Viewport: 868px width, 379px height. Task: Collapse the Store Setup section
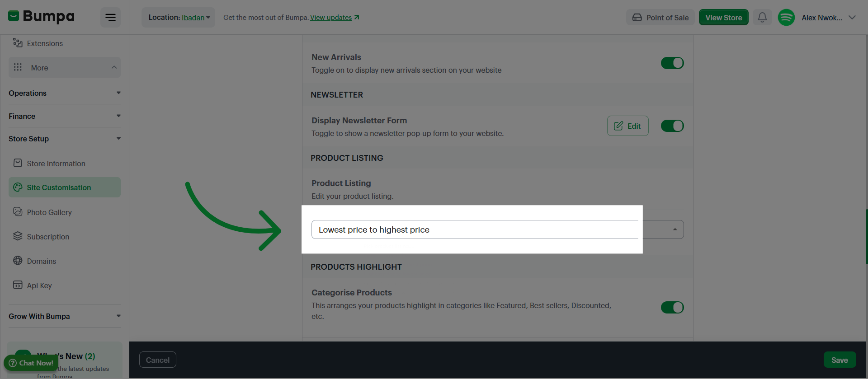coord(65,139)
